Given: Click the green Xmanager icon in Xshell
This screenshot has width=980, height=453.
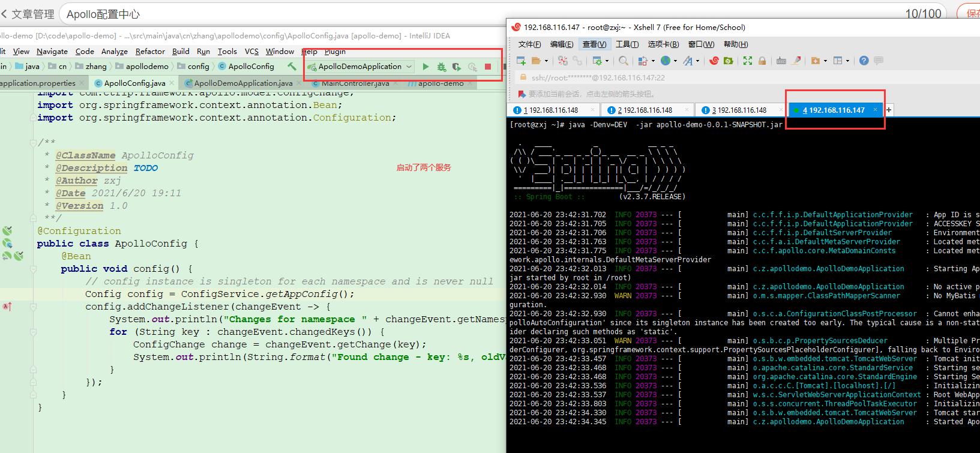Looking at the screenshot, I should coord(728,61).
